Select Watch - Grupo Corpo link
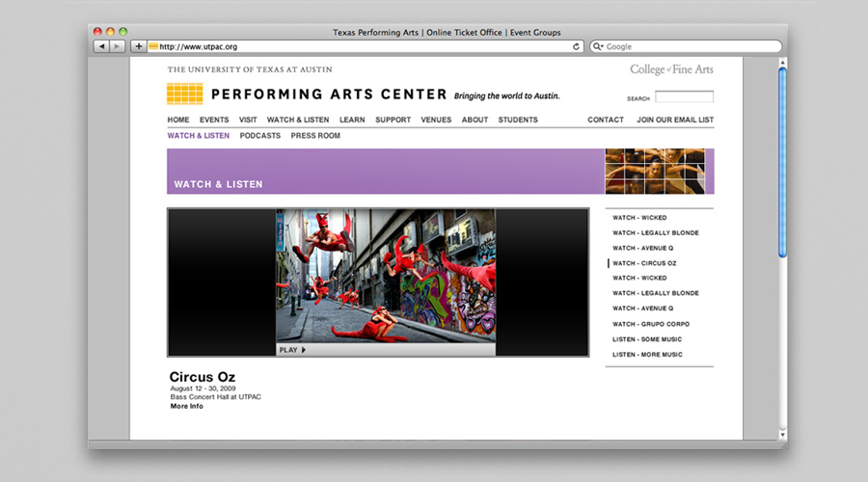The height and width of the screenshot is (482, 868). tap(651, 324)
